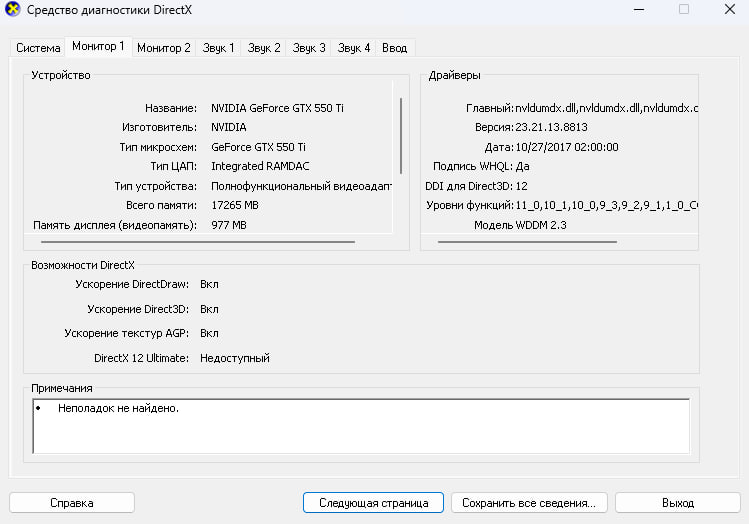Click inside the Примечания notes box
Image resolution: width=749 pixels, height=524 pixels.
point(361,426)
